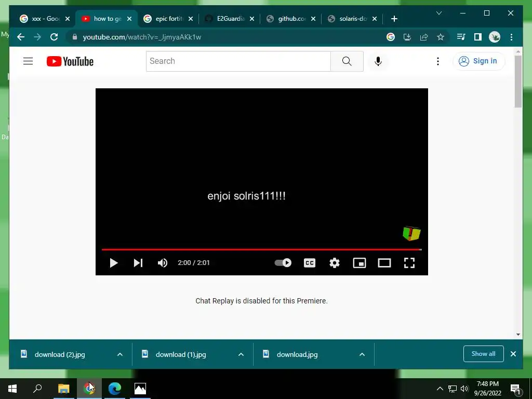Viewport: 532px width, 399px height.
Task: Bookmark this page with the star
Action: (441, 37)
